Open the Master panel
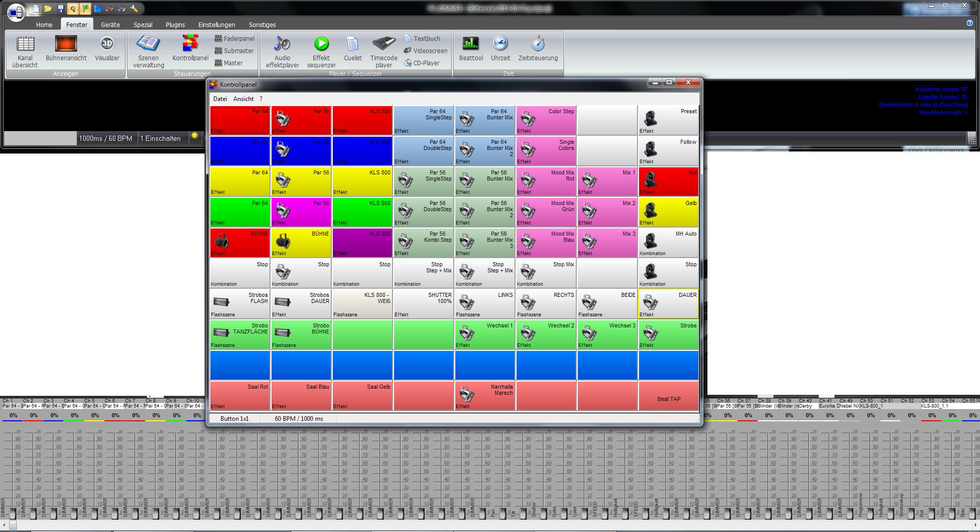The width and height of the screenshot is (980, 532). [x=228, y=63]
